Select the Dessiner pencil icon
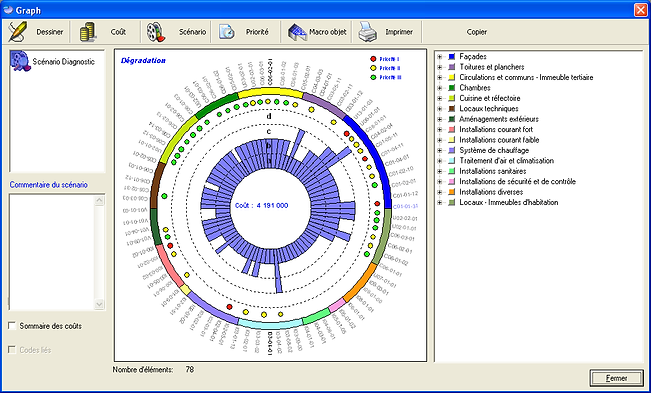 (x=17, y=32)
